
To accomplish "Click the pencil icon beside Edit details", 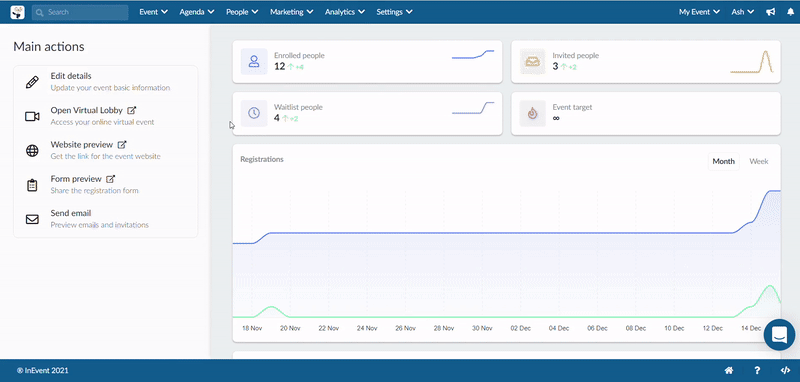I will [32, 82].
